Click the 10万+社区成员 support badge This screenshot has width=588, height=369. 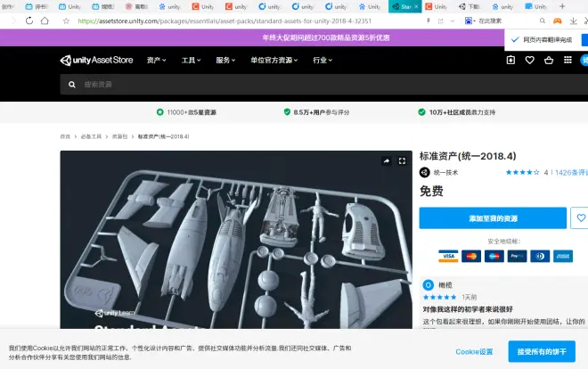[x=457, y=112]
